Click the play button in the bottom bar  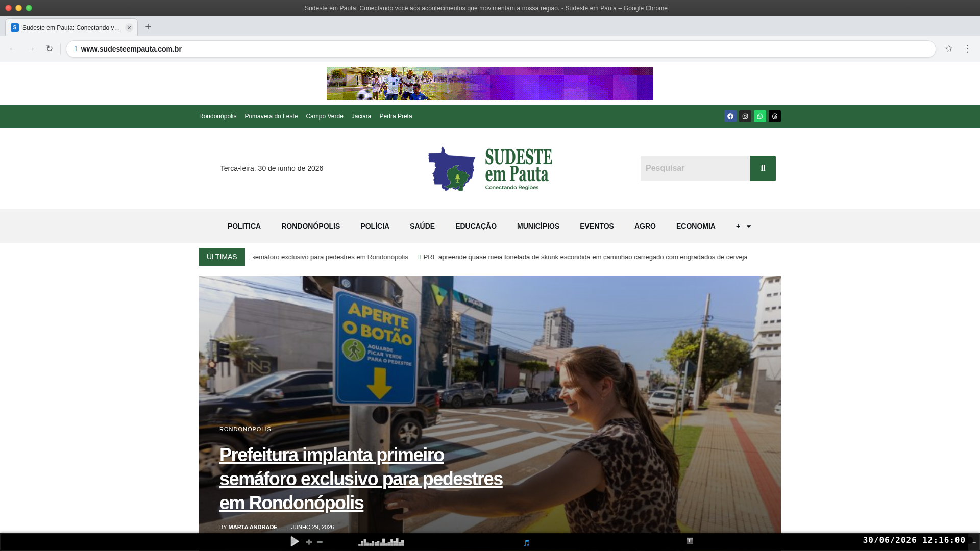point(295,541)
